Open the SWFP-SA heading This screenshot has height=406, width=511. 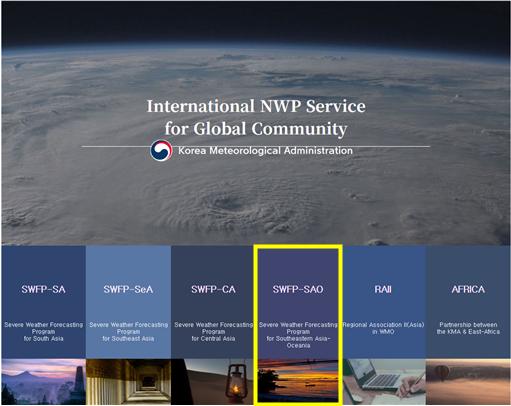pos(43,289)
